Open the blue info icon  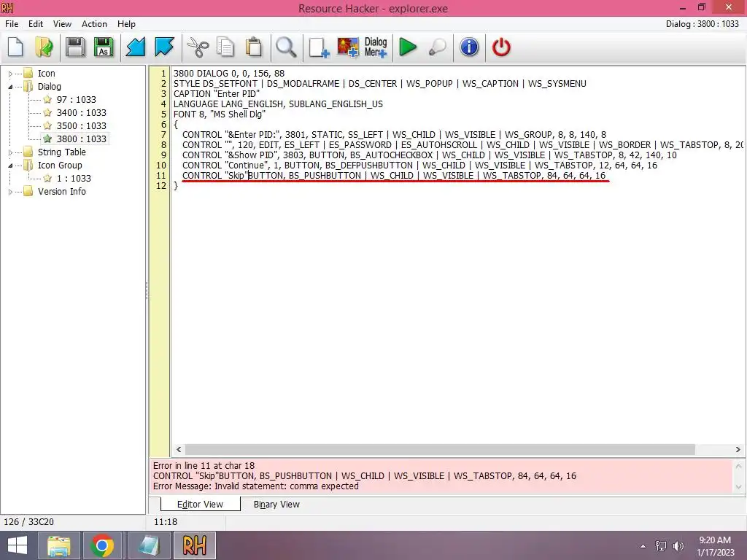point(469,47)
